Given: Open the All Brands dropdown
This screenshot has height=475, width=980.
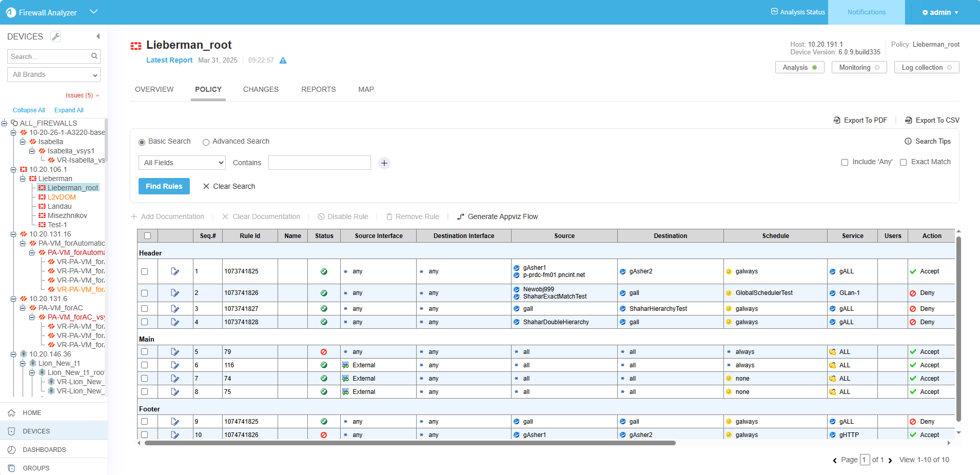Looking at the screenshot, I should click(54, 75).
